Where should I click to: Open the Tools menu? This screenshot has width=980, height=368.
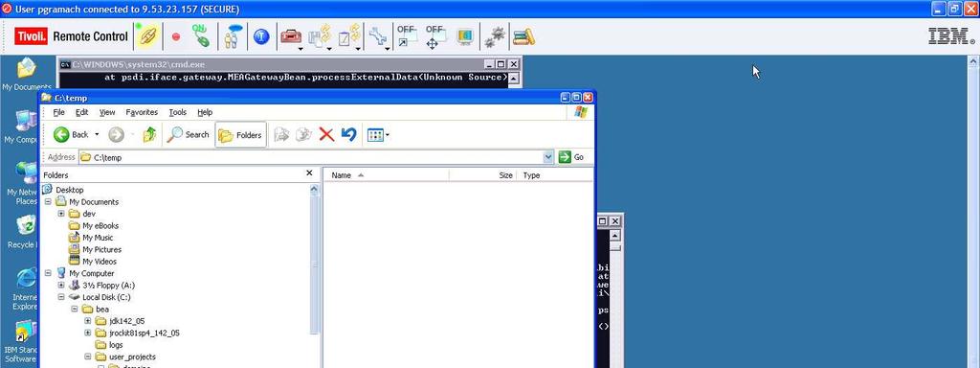click(x=178, y=112)
